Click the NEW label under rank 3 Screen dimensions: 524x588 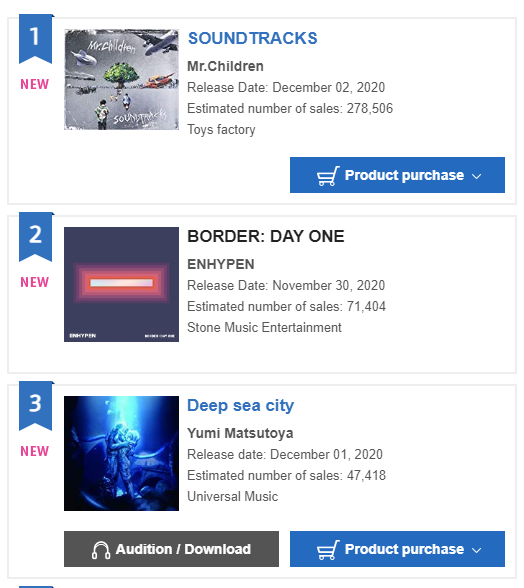(x=35, y=451)
